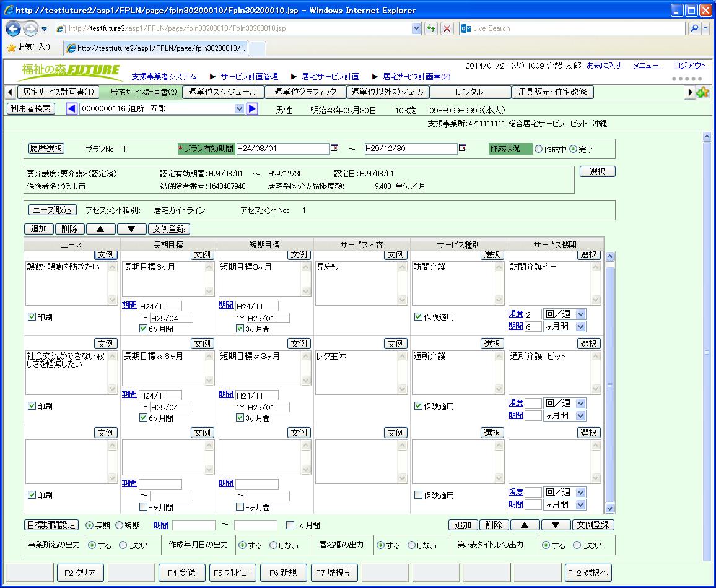Viewport: 716px width, 588px height.
Task: Click the Refresh page icon
Action: click(430, 28)
